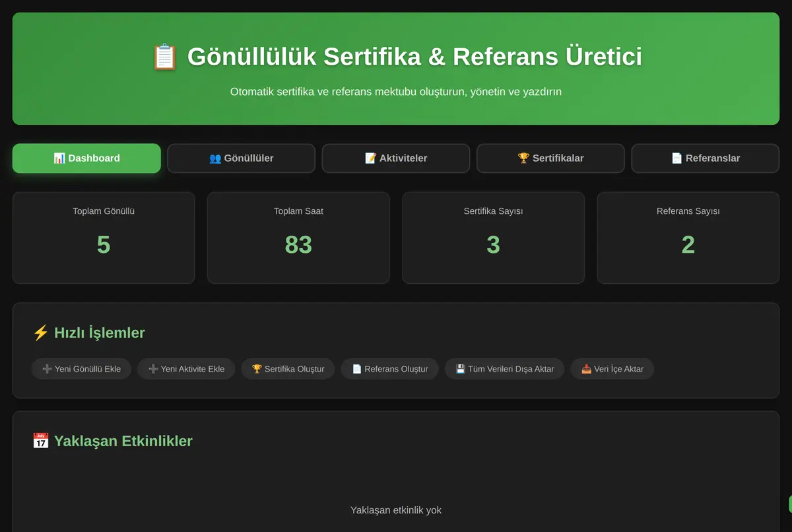Click the Yeni Aktivite Ekle button
Viewport: 792px width, 532px height.
click(186, 369)
